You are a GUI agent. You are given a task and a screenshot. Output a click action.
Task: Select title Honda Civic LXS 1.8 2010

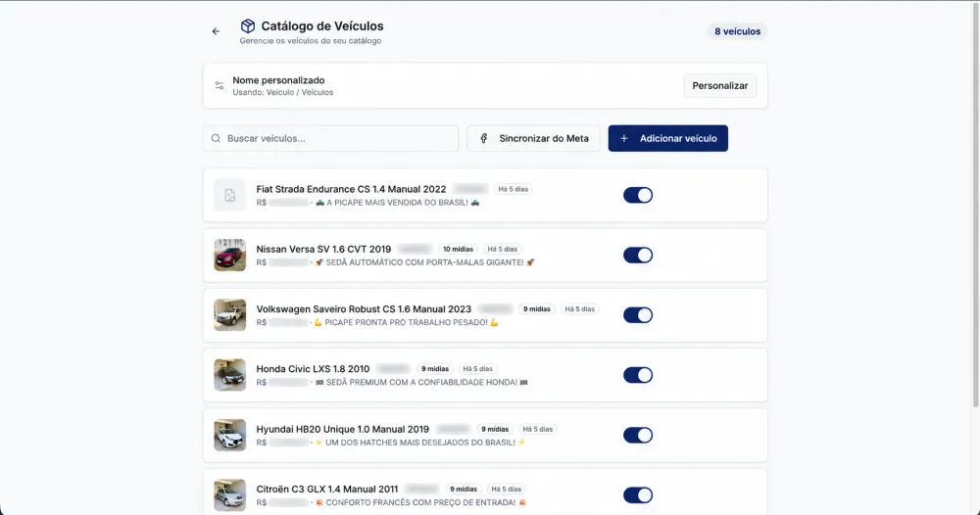click(x=314, y=369)
